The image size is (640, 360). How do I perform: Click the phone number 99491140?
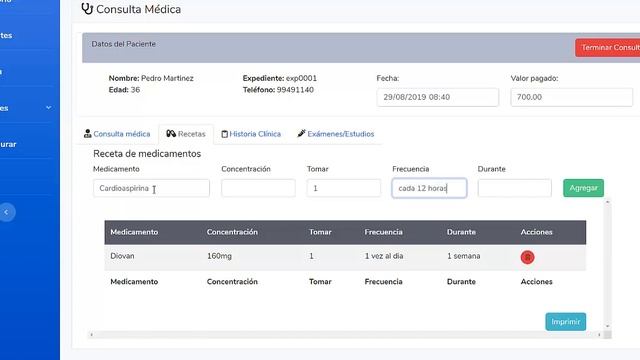pos(295,90)
